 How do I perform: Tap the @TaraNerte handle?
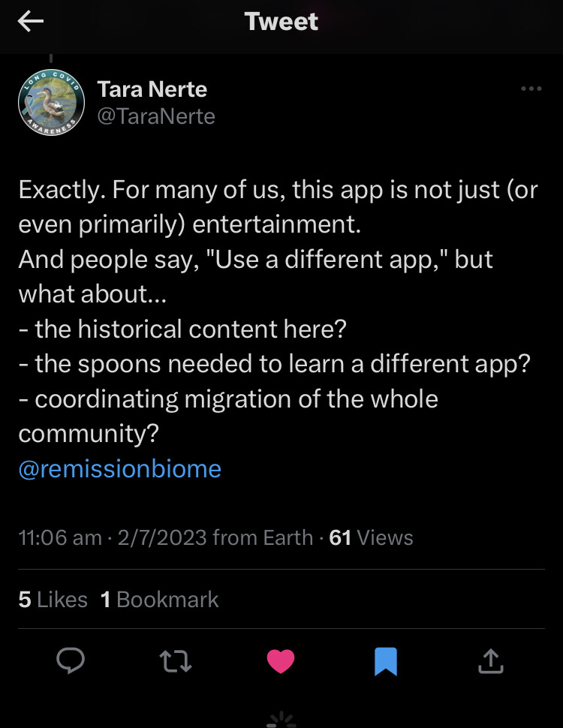[156, 116]
